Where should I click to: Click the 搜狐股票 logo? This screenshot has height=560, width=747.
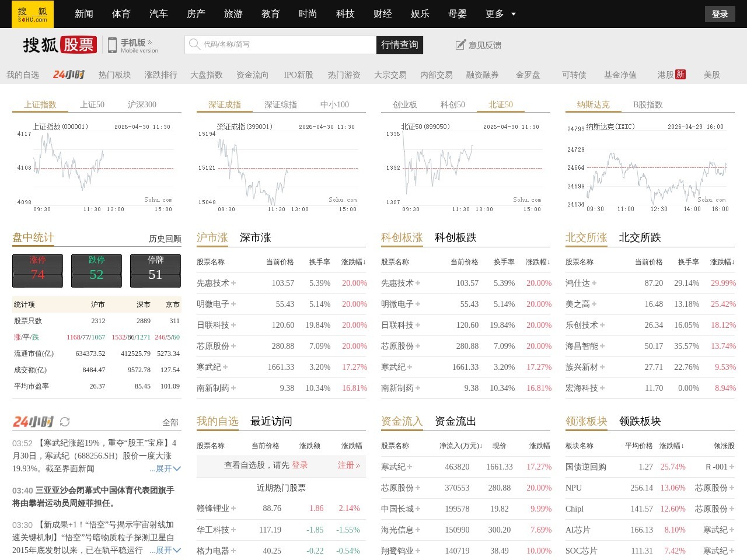[x=60, y=45]
